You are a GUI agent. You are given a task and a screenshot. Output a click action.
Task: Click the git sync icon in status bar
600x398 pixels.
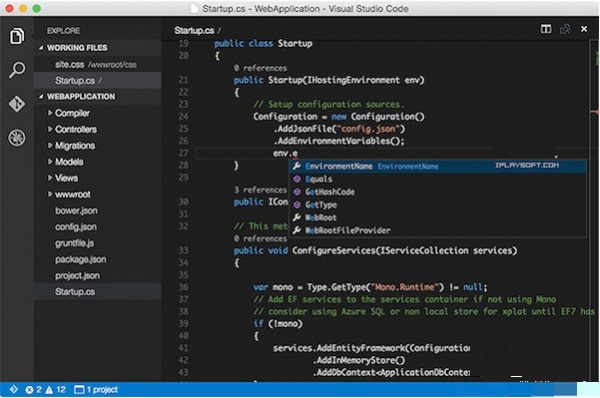(14, 390)
